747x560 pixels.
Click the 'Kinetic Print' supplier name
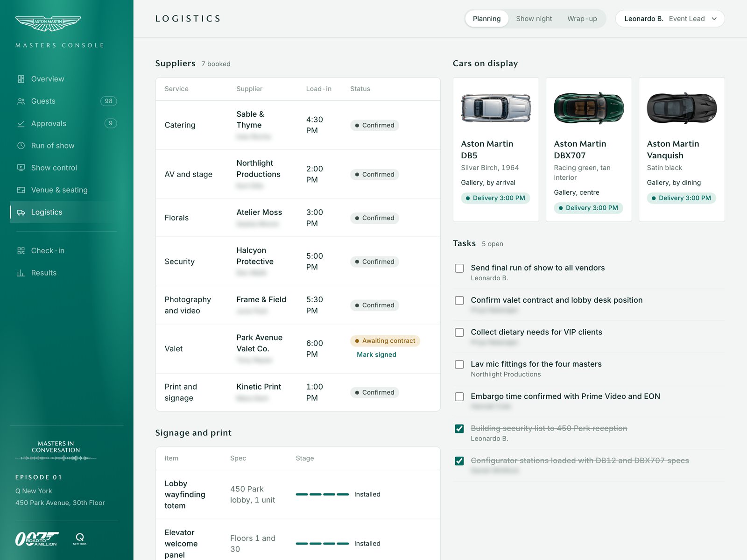coord(259,387)
